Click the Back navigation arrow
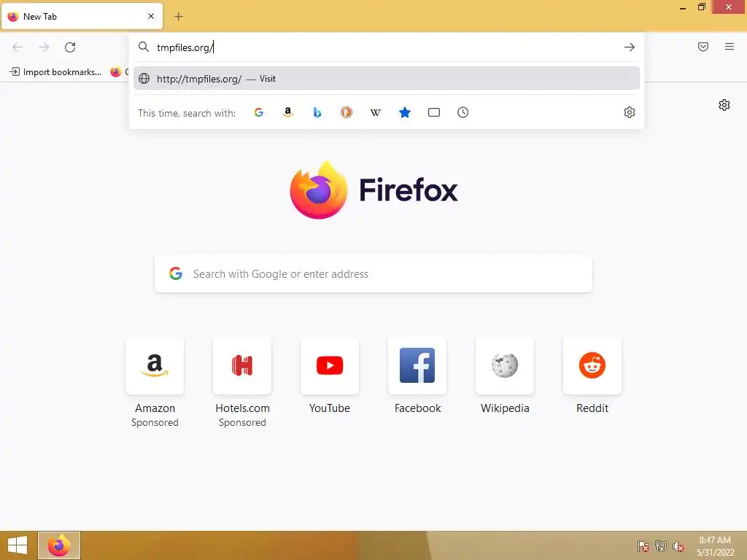 coord(18,47)
